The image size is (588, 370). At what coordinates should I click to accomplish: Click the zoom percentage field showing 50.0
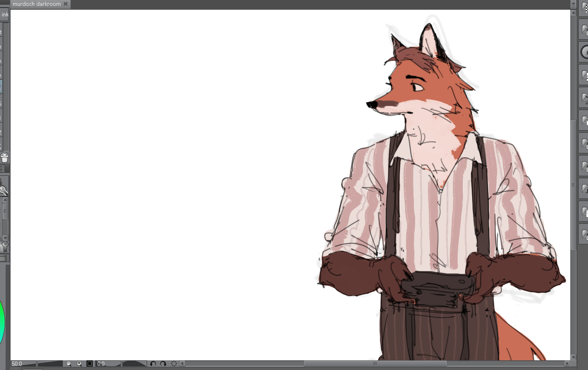point(23,364)
